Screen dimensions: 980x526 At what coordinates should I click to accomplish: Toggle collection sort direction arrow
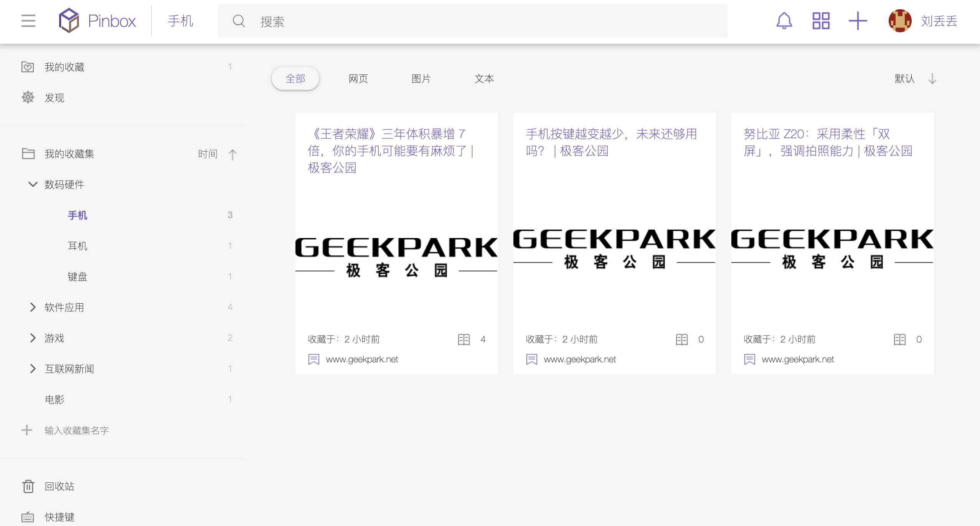232,154
